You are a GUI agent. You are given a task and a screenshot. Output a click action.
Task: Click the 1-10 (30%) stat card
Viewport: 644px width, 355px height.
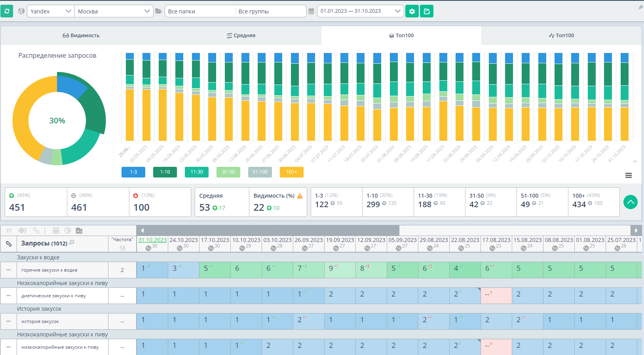[388, 202]
